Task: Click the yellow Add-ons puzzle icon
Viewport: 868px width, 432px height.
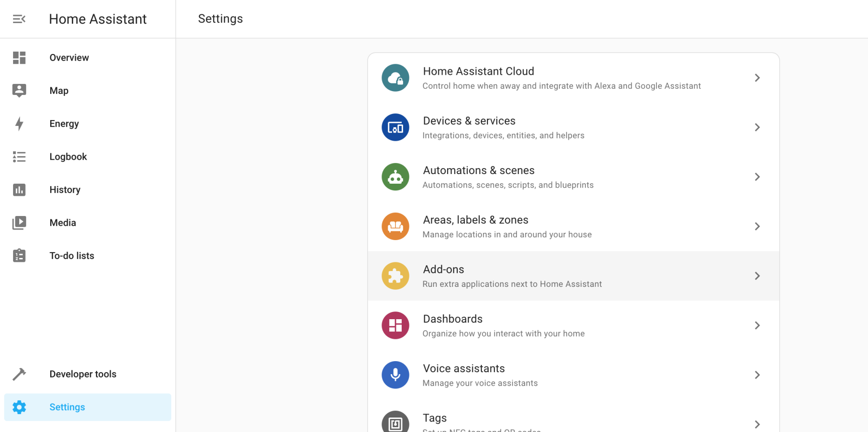Action: (395, 276)
